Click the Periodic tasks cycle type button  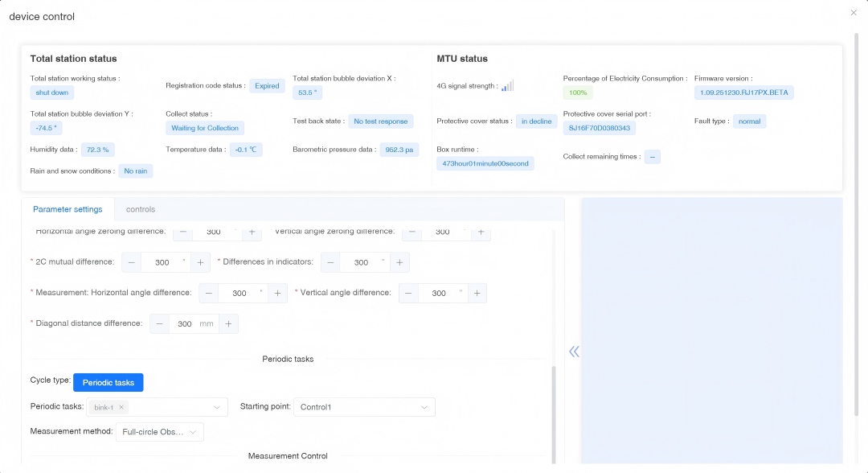click(108, 382)
